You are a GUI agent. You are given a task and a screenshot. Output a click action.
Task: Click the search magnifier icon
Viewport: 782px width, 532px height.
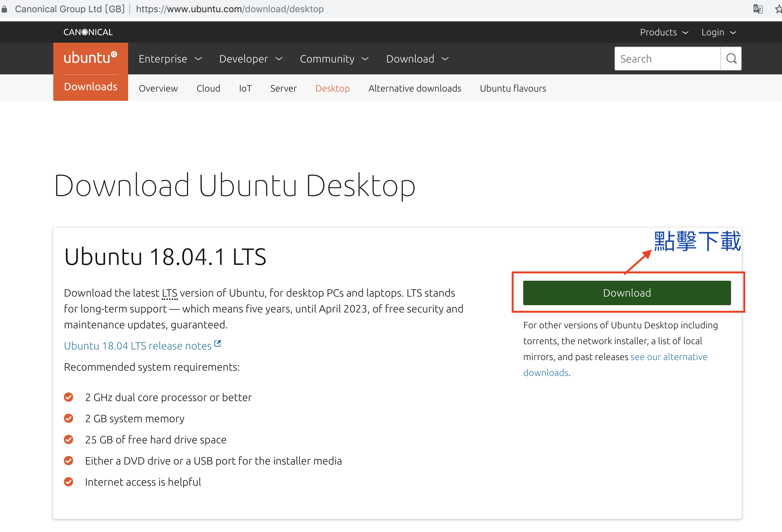click(731, 59)
